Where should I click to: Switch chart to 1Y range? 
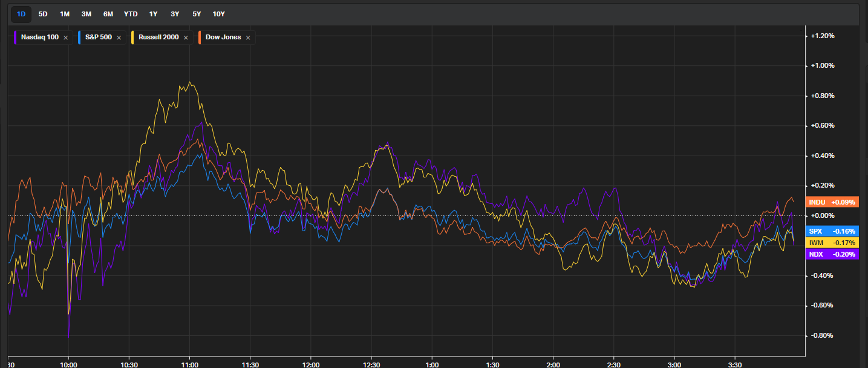coord(153,13)
